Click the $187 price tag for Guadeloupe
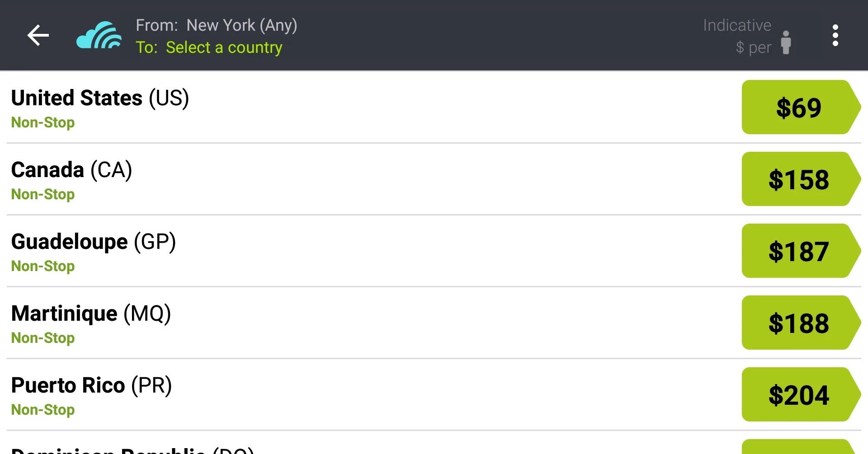Screen dimensions: 868x454 coord(798,251)
